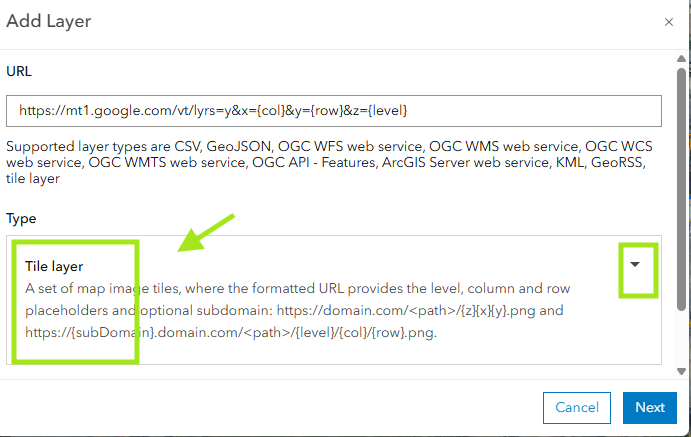Screen dimensions: 691x437
Task: Click the {row}.png example URL text
Action: click(x=404, y=332)
